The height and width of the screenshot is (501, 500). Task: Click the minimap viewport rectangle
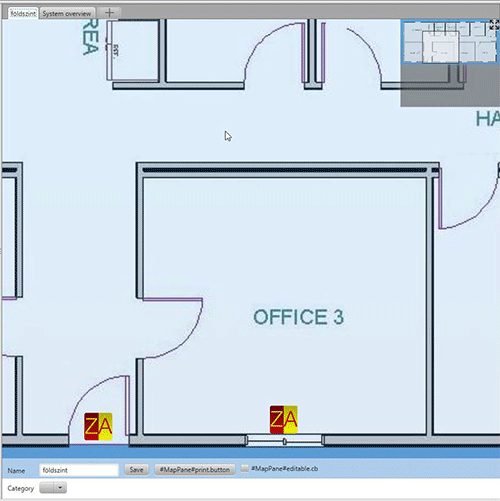coord(441,47)
